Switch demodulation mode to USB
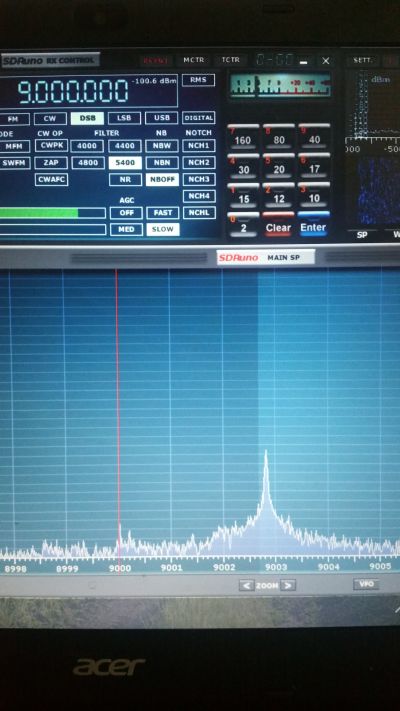Viewport: 400px width, 711px height. click(x=161, y=118)
